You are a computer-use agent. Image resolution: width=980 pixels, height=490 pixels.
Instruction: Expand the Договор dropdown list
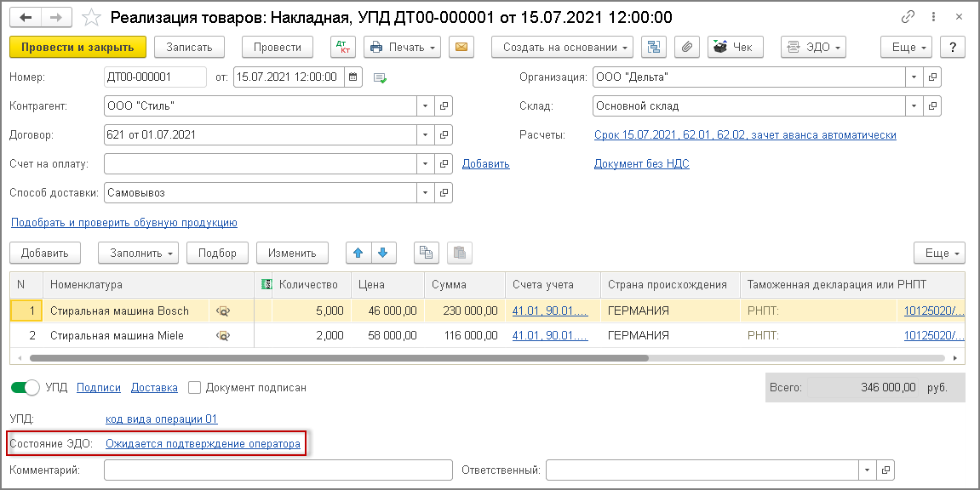426,134
